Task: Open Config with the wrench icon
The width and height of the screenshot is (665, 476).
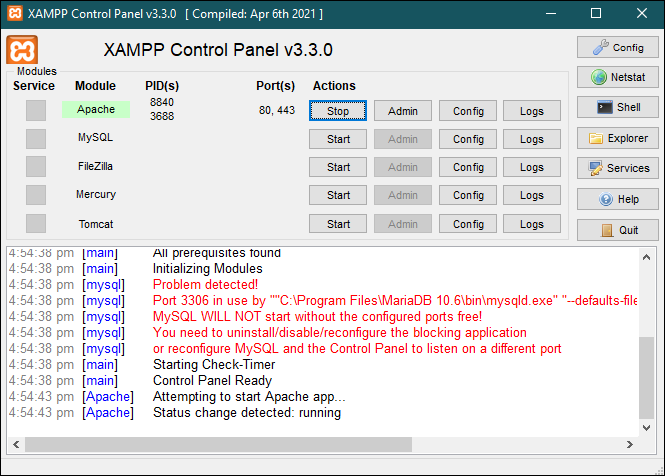Action: coord(616,47)
